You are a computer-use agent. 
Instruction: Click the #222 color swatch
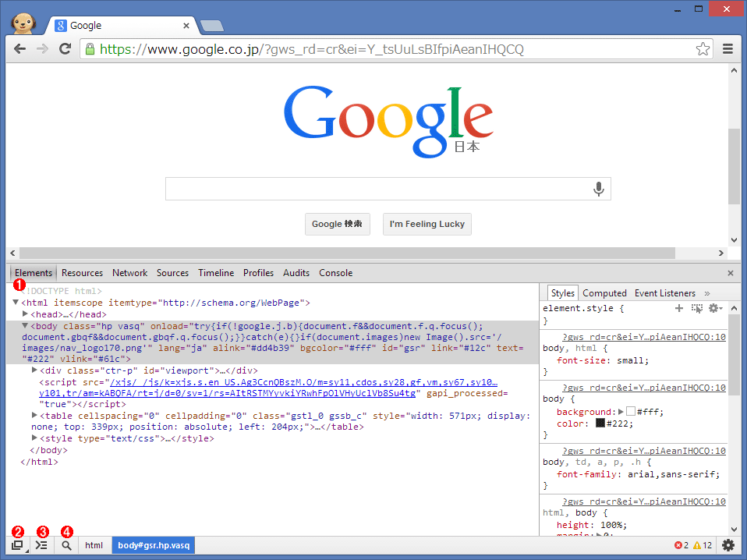pyautogui.click(x=600, y=423)
